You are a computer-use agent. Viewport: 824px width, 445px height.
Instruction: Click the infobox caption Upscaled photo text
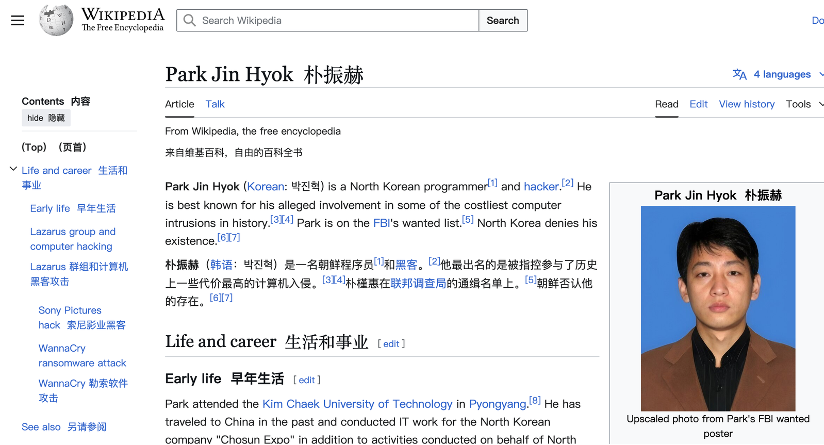(x=718, y=426)
